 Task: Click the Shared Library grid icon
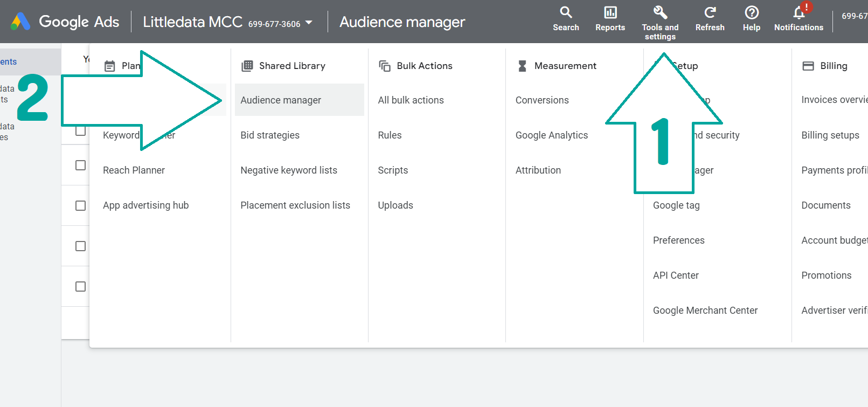pos(247,66)
